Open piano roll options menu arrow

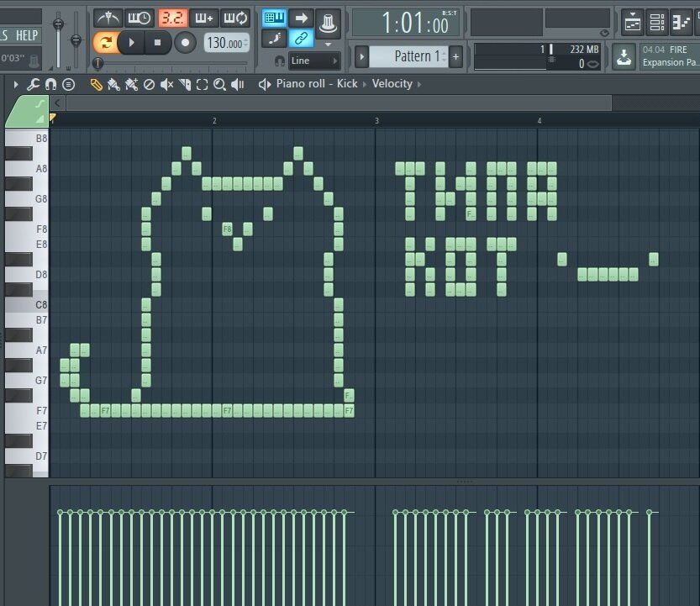pos(16,84)
